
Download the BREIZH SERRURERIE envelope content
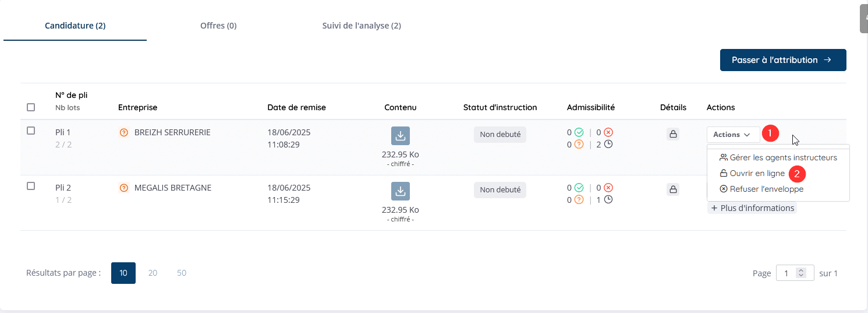[x=401, y=135]
